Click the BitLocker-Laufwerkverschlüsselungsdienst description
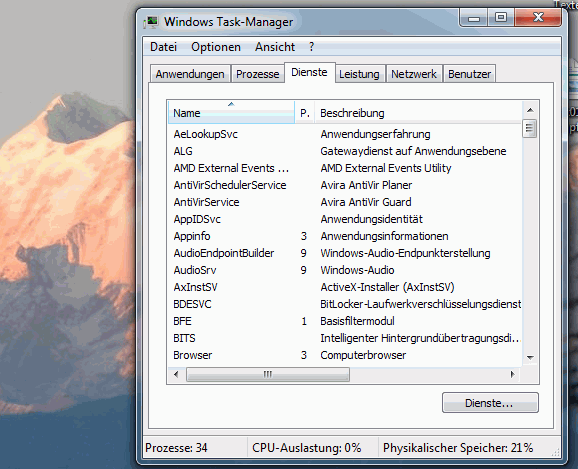Image resolution: width=578 pixels, height=469 pixels. [421, 304]
